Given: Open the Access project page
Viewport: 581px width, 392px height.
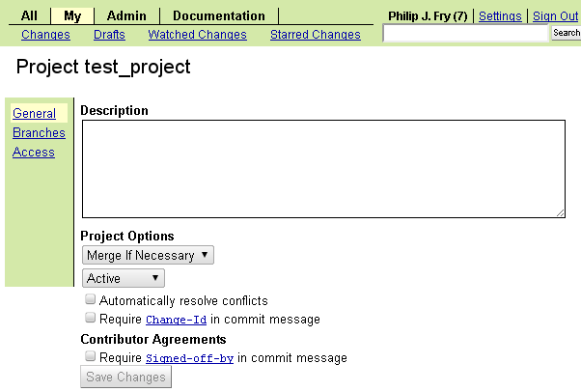Looking at the screenshot, I should click(x=34, y=153).
